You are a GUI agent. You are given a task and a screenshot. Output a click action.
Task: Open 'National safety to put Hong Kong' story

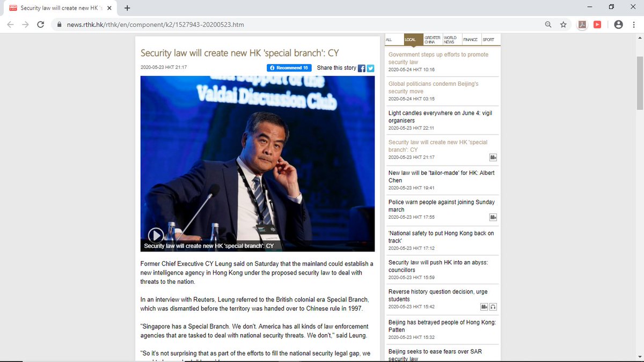(441, 237)
